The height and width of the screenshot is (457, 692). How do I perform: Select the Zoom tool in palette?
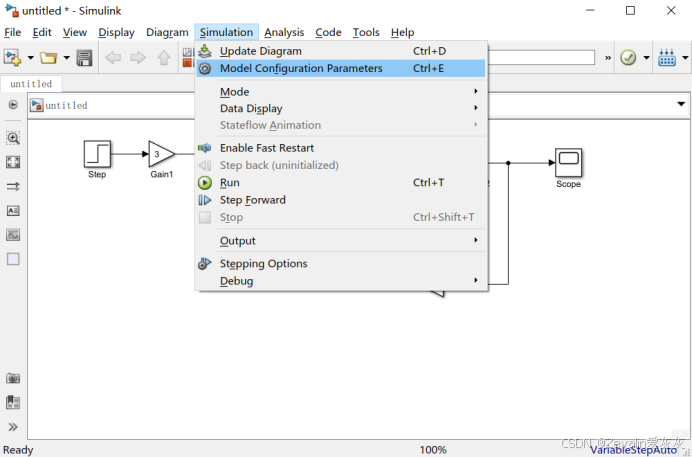click(13, 138)
